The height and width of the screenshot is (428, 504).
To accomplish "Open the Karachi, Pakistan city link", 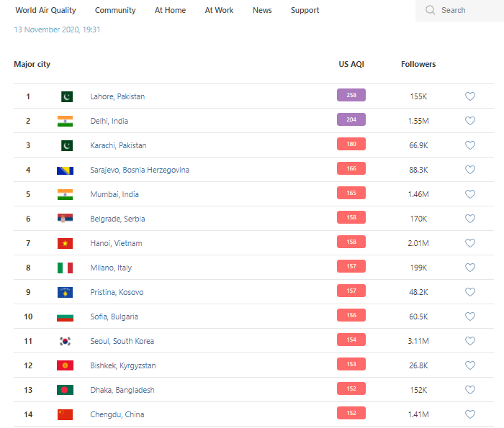I will point(118,145).
